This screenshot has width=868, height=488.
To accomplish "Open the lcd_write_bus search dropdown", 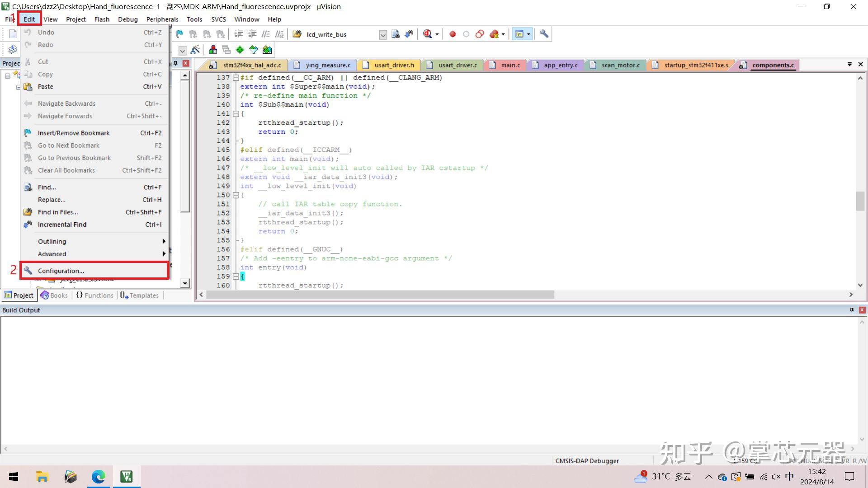I will click(x=382, y=34).
